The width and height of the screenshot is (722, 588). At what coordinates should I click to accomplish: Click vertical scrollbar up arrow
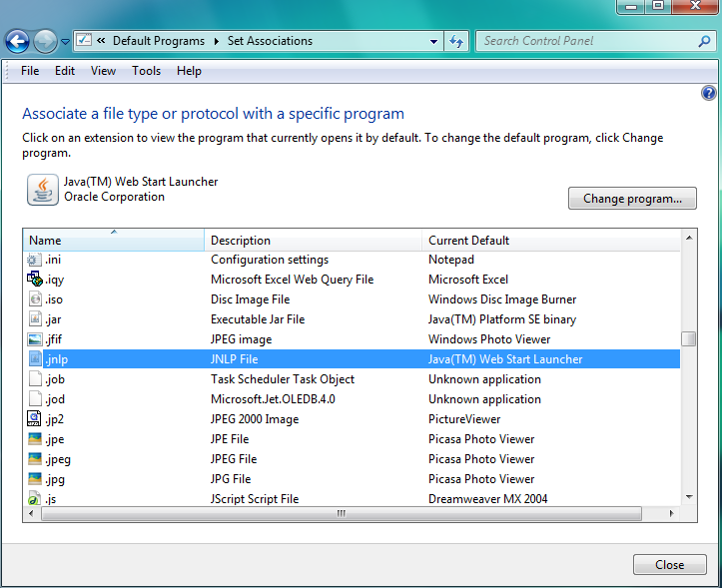coord(689,238)
